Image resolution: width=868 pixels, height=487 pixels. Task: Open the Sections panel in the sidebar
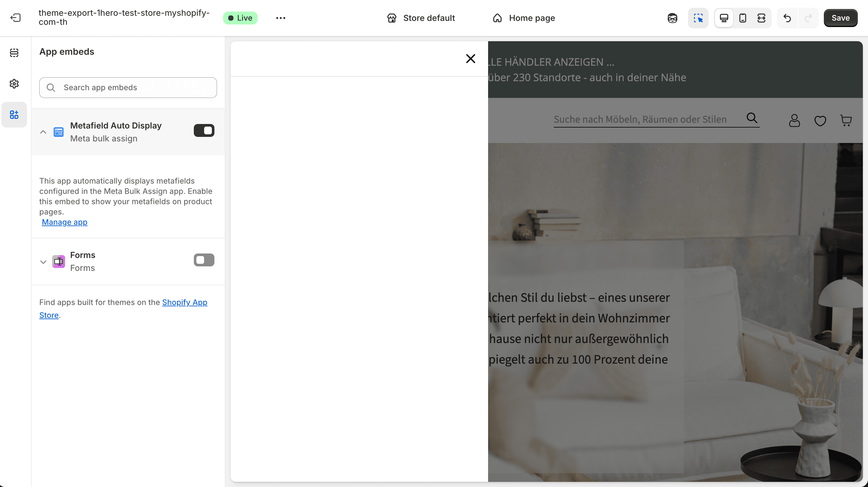point(14,53)
